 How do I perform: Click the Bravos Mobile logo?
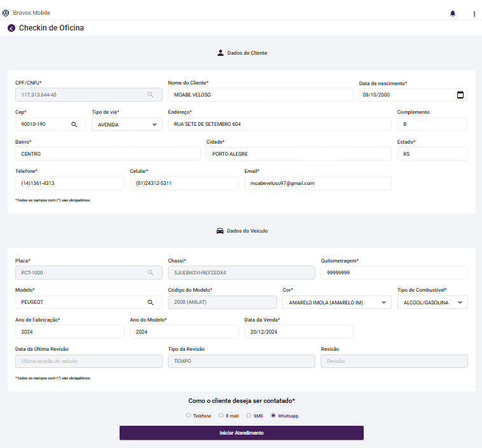click(x=6, y=13)
